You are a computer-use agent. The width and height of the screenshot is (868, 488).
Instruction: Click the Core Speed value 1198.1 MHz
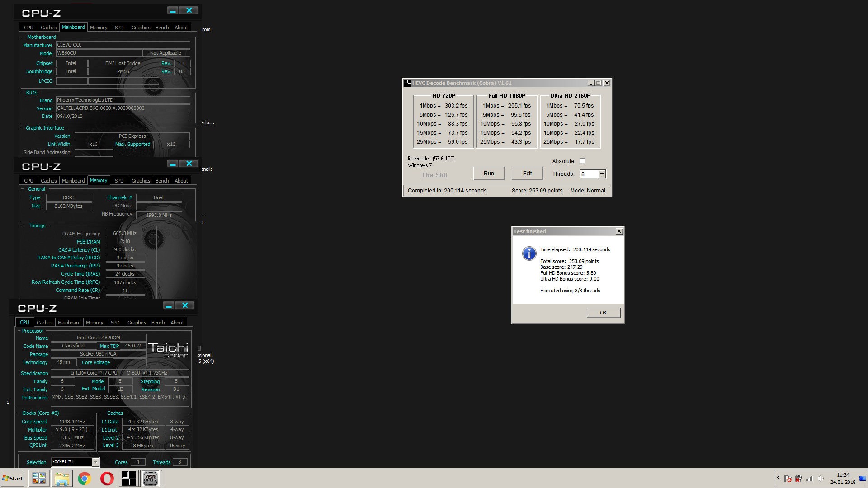pos(72,422)
